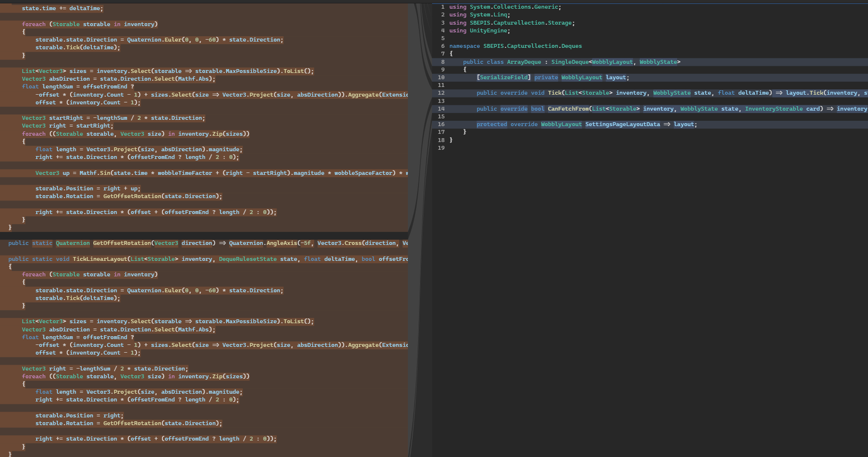Viewport: 868px width, 457px height.
Task: Click System.Linq in the using statement
Action: tap(489, 15)
